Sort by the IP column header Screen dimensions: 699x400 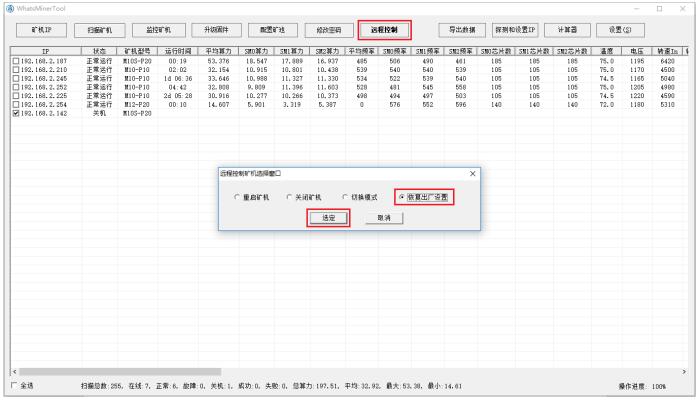pyautogui.click(x=46, y=51)
